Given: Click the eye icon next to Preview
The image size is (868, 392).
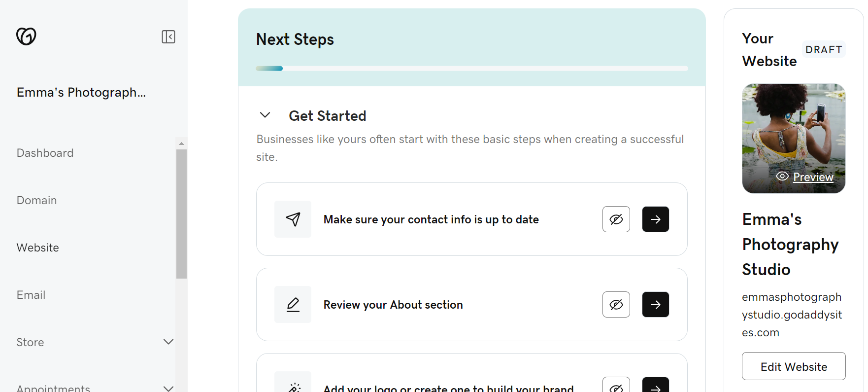Looking at the screenshot, I should (782, 176).
